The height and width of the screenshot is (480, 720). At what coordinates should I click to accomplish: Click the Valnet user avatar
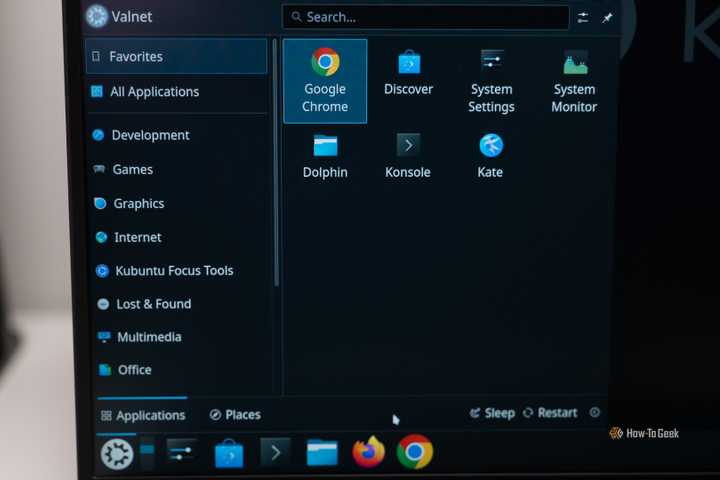[96, 17]
